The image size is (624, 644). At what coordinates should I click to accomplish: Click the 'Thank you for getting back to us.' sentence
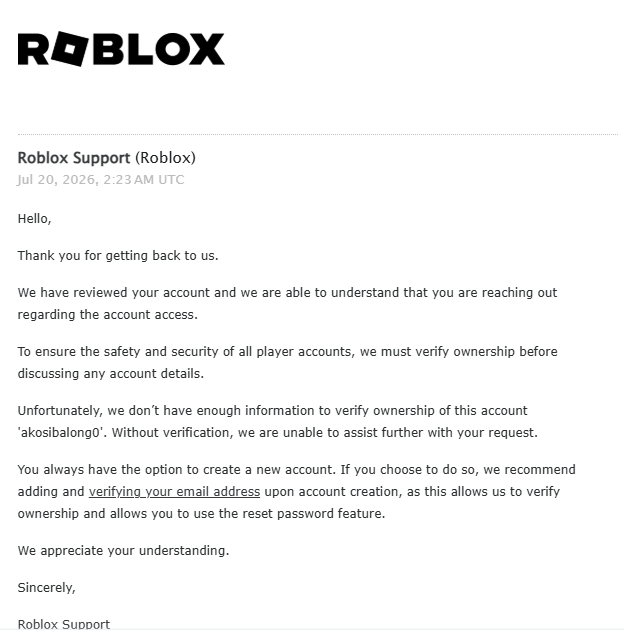tap(118, 255)
